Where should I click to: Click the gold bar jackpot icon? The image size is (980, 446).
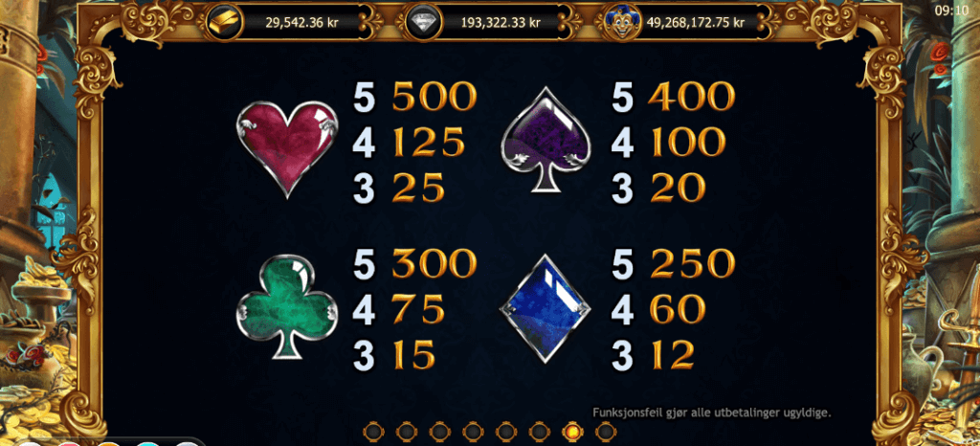[x=222, y=22]
